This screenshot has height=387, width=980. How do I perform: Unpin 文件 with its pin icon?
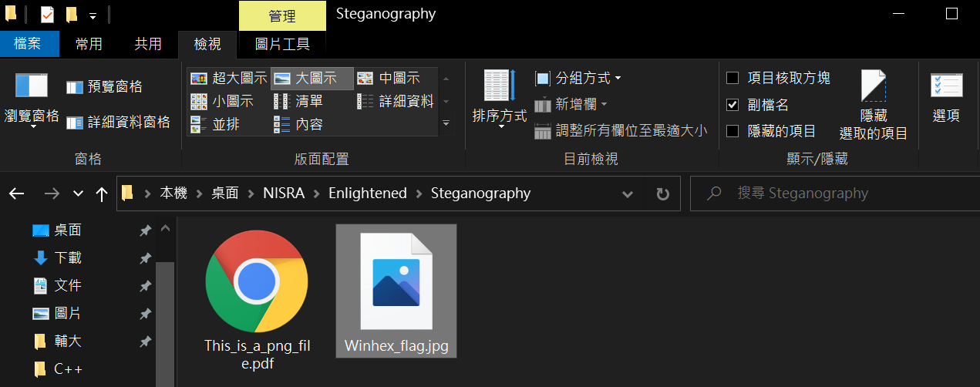pyautogui.click(x=145, y=286)
